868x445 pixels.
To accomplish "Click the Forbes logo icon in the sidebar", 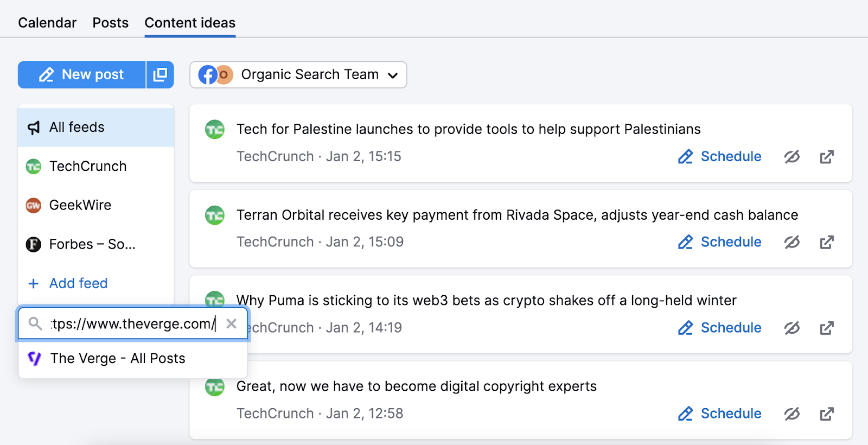I will click(34, 244).
